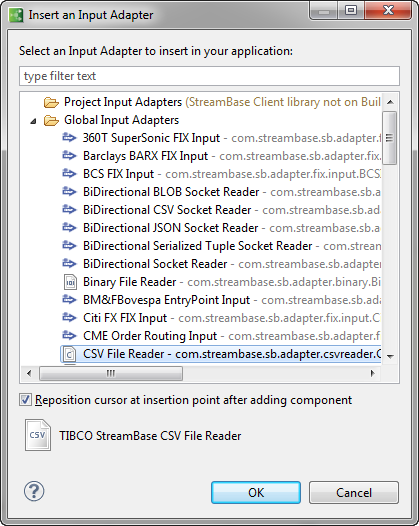Click the horizontal scrollbar left arrow
This screenshot has width=419, height=526.
tap(29, 373)
